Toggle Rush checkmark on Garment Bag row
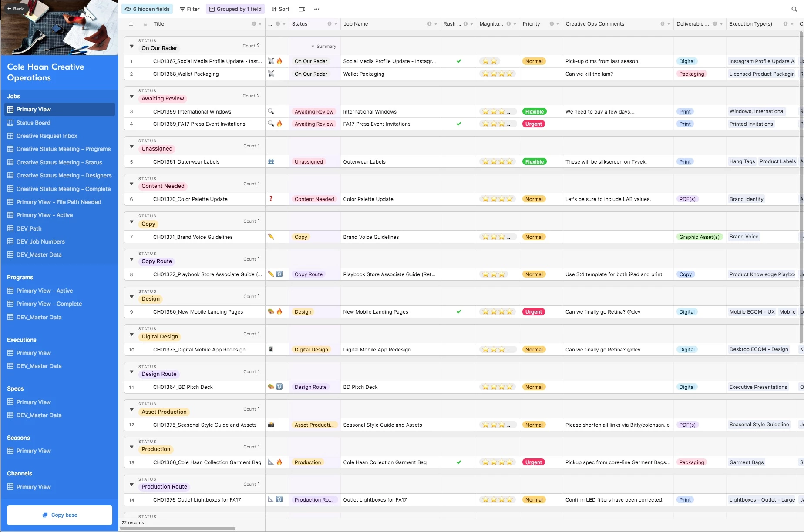Image resolution: width=804 pixels, height=532 pixels. 459,462
